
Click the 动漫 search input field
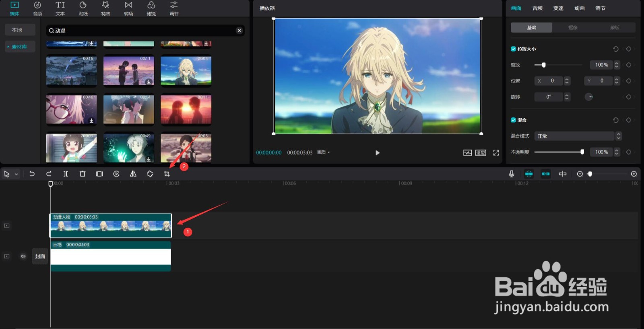[145, 31]
